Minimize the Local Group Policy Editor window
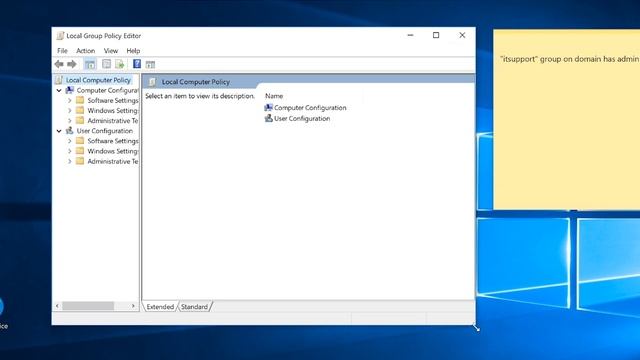The image size is (640, 360). point(411,36)
